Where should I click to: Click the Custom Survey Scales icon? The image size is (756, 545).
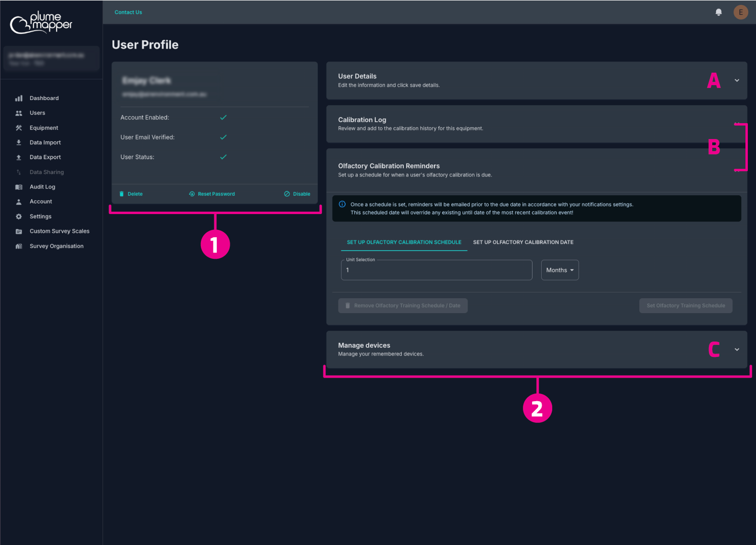[19, 231]
